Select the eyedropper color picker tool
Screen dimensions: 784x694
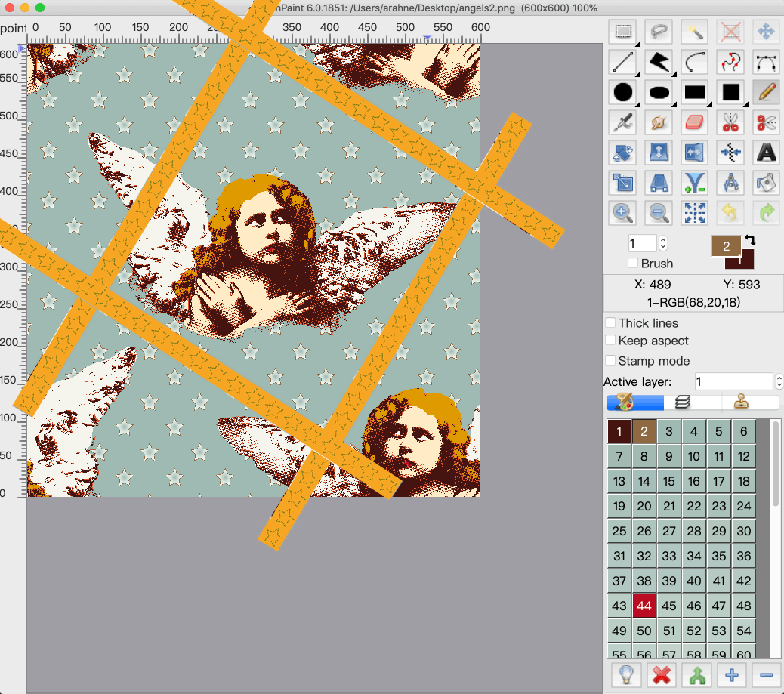tap(623, 122)
